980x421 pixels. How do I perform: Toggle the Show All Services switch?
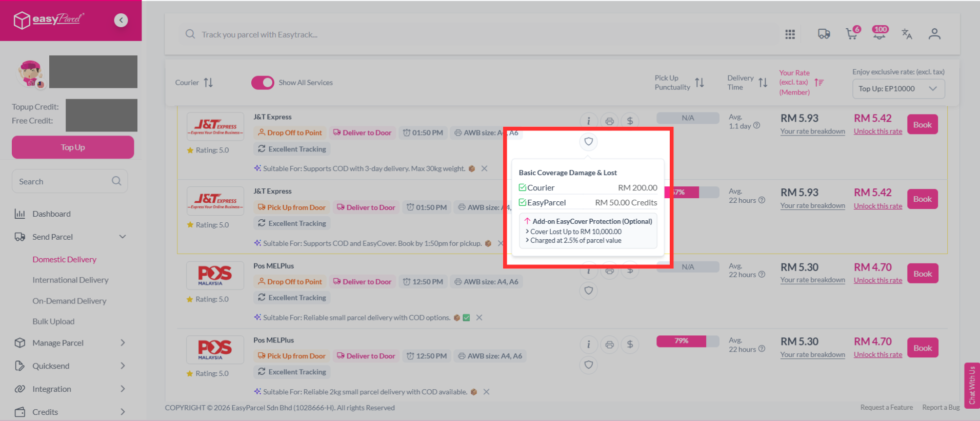point(263,83)
